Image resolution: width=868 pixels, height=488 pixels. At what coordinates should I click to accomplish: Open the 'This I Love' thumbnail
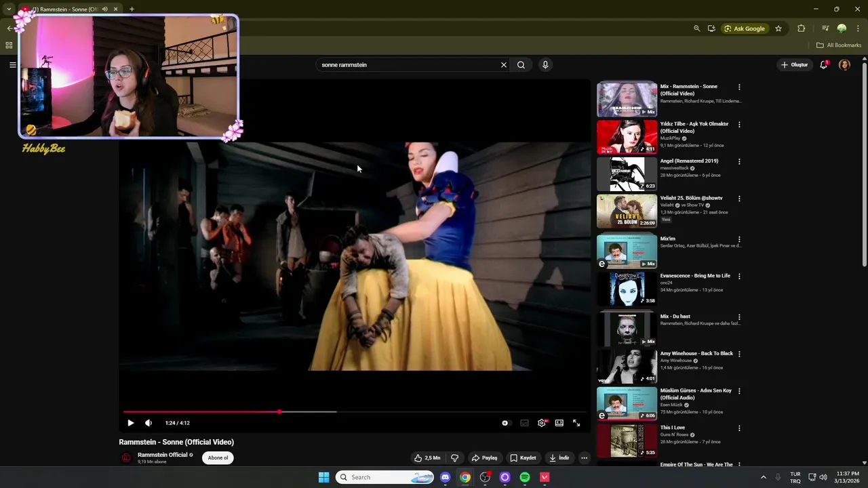pos(627,440)
